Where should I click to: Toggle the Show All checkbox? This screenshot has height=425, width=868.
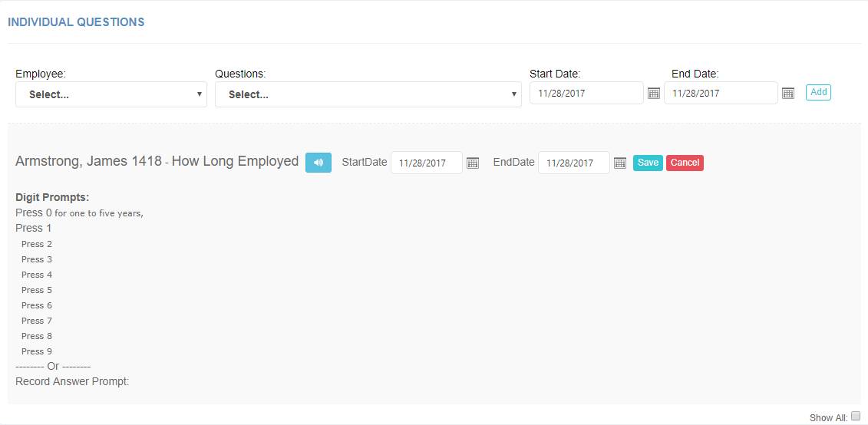coord(856,416)
